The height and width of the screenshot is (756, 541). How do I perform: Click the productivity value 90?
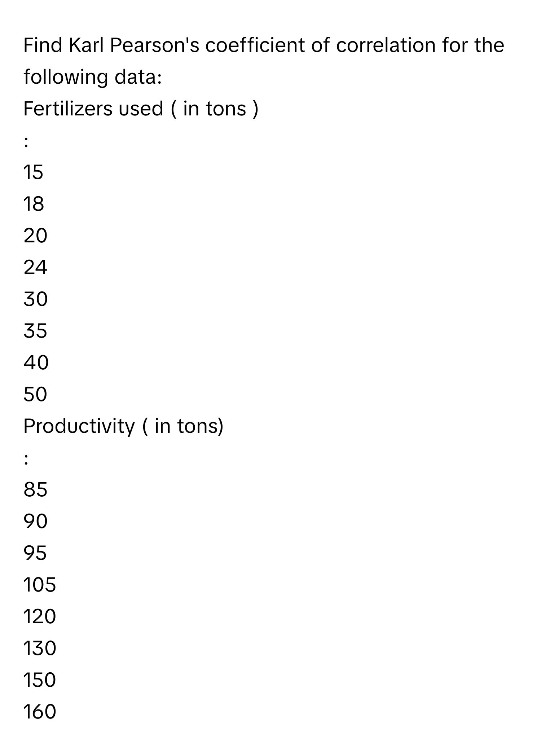point(35,521)
